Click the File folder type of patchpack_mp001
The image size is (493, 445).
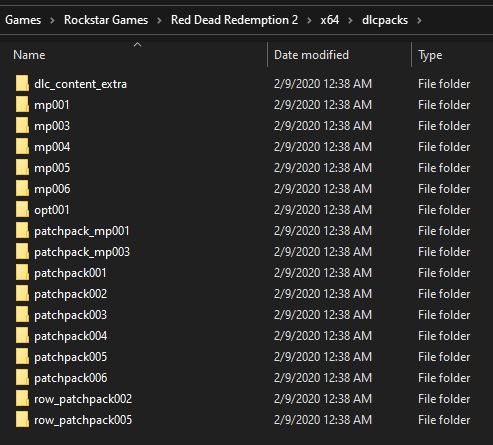(x=444, y=231)
